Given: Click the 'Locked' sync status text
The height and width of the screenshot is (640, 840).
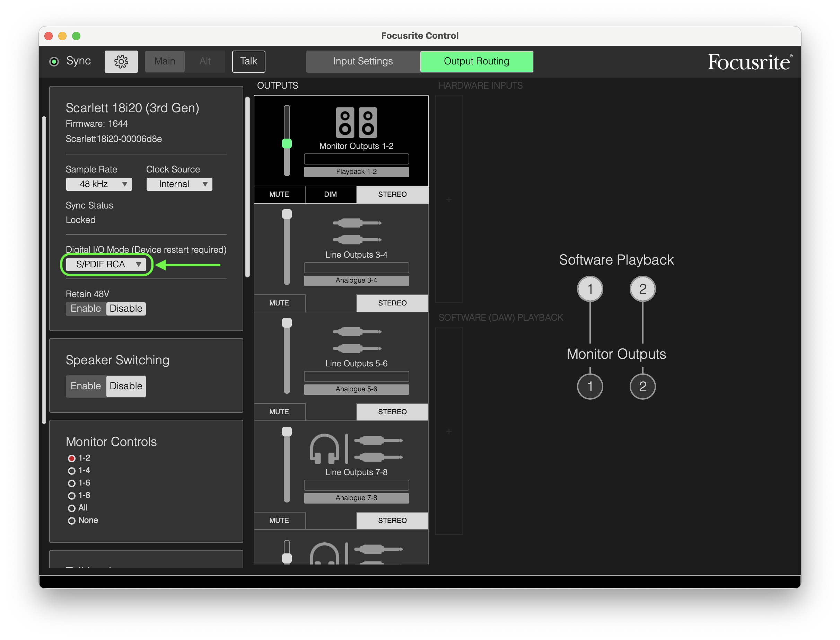Looking at the screenshot, I should coord(80,220).
